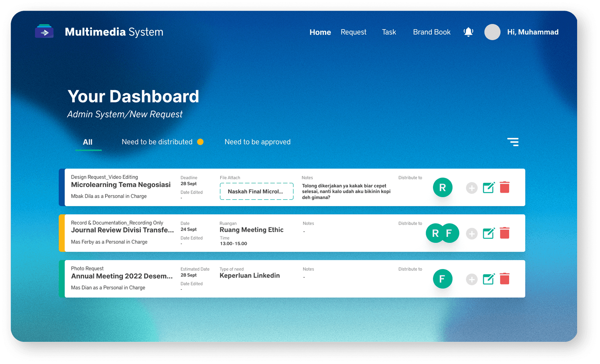Delete the Microlearning Tema Negosiasi request

(x=505, y=187)
